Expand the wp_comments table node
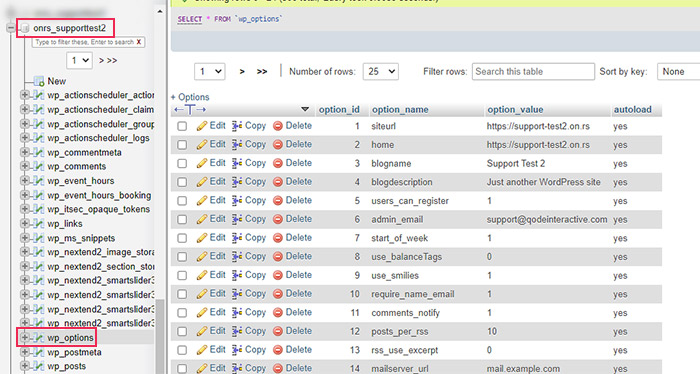 (25, 166)
